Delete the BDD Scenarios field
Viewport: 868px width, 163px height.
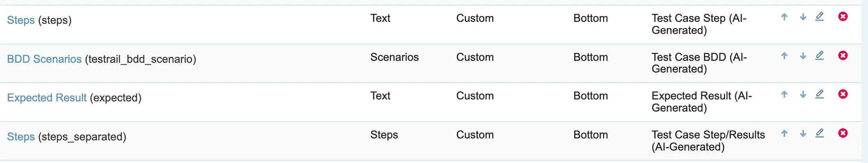pyautogui.click(x=843, y=55)
